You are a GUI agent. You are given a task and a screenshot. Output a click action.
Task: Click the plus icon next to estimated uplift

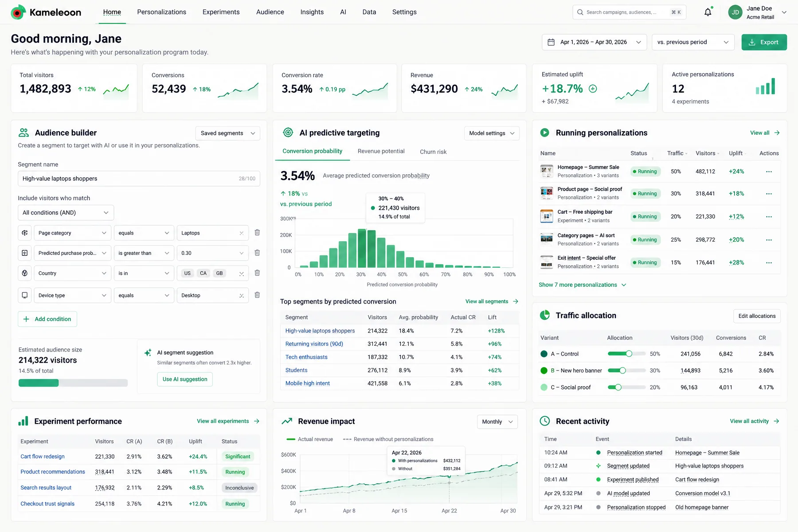593,89
